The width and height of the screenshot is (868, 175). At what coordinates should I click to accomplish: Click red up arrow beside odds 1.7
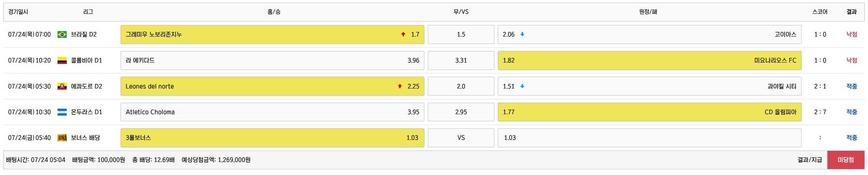tap(403, 34)
